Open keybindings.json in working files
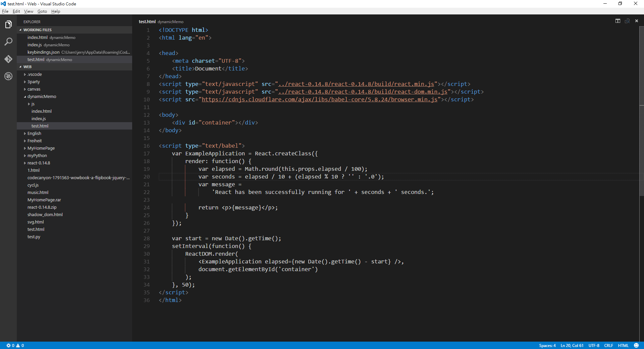Image resolution: width=644 pixels, height=349 pixels. point(74,52)
